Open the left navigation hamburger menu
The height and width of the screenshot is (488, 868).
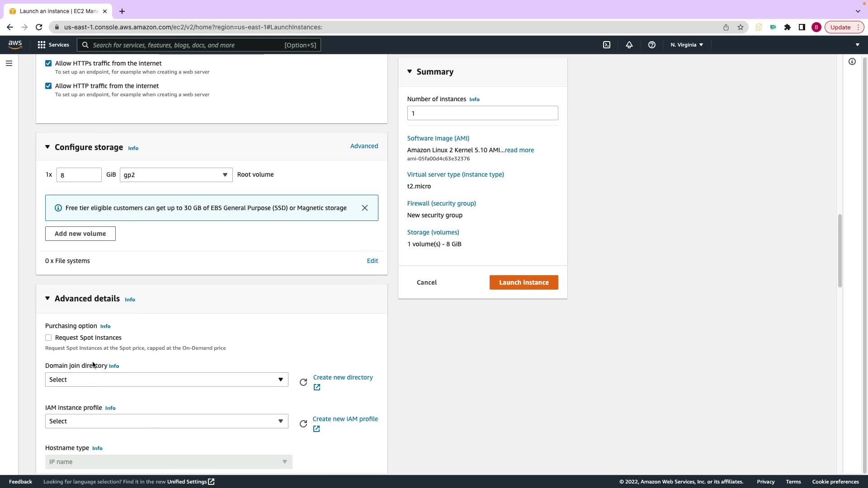(x=9, y=63)
